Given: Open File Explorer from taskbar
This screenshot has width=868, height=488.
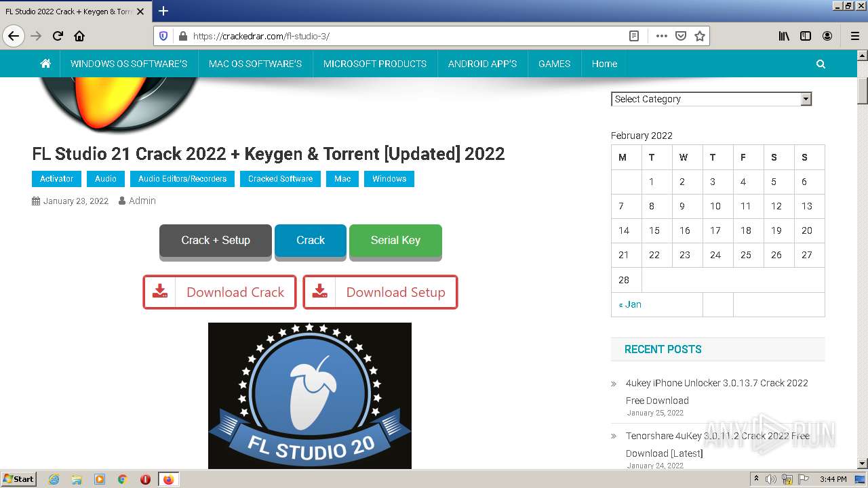Looking at the screenshot, I should [x=77, y=479].
